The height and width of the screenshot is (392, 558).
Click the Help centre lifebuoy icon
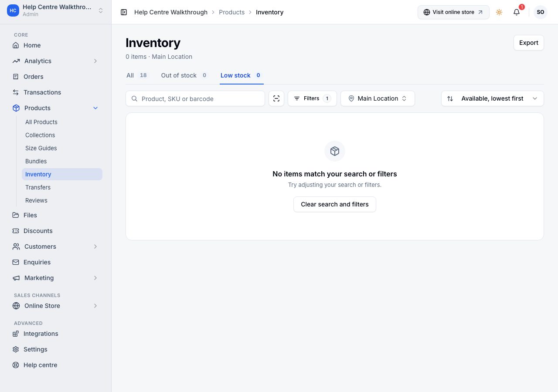pos(16,365)
